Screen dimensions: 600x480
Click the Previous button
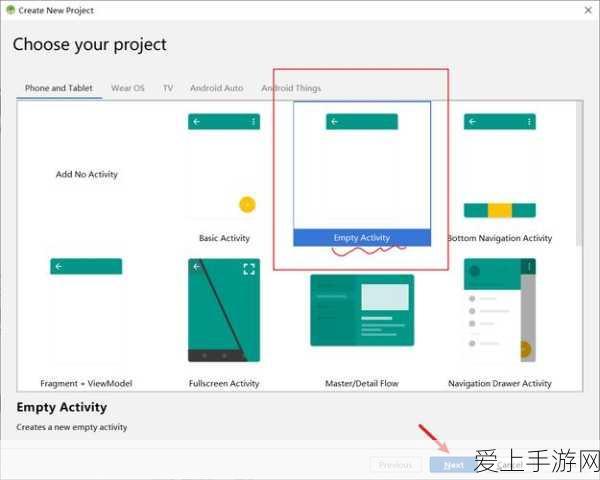[396, 465]
